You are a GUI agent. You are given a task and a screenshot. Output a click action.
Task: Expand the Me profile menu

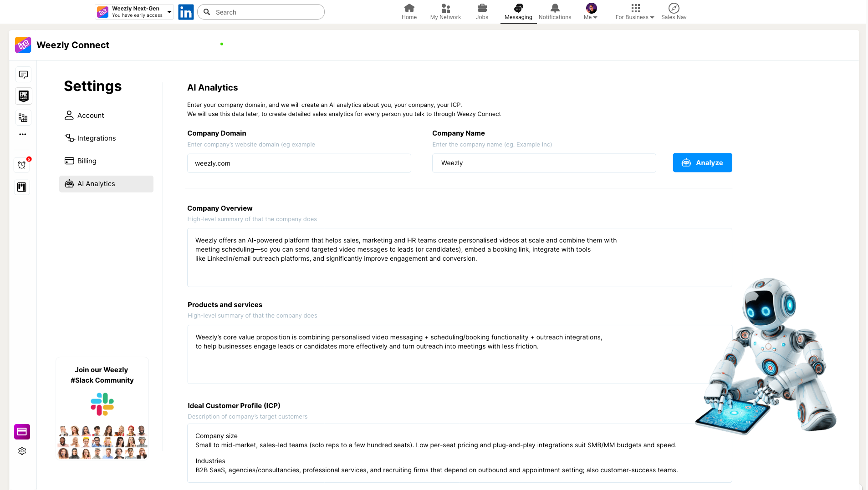tap(591, 12)
